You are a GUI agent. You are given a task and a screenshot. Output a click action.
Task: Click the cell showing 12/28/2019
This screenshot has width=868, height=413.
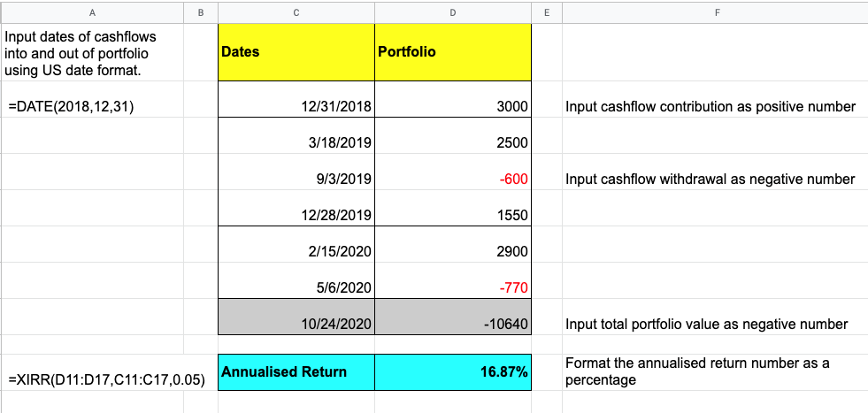(x=296, y=216)
